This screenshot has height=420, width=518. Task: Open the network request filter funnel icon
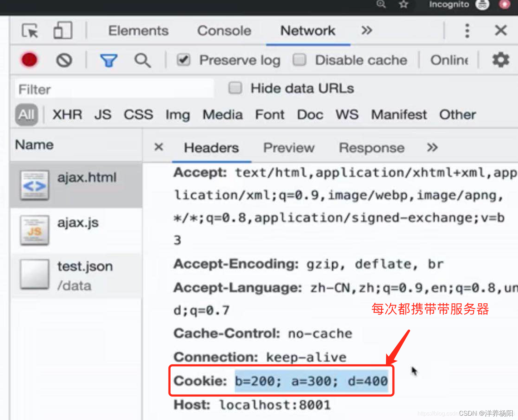pyautogui.click(x=108, y=60)
